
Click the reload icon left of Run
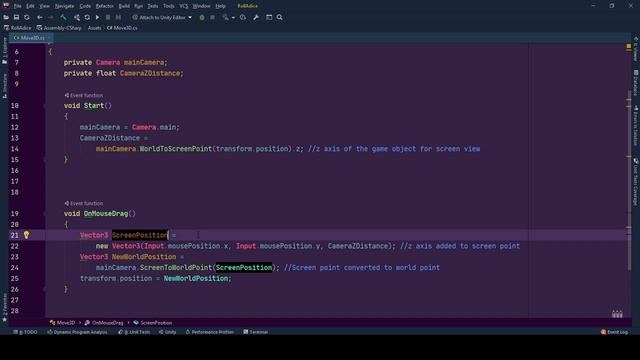[87, 18]
